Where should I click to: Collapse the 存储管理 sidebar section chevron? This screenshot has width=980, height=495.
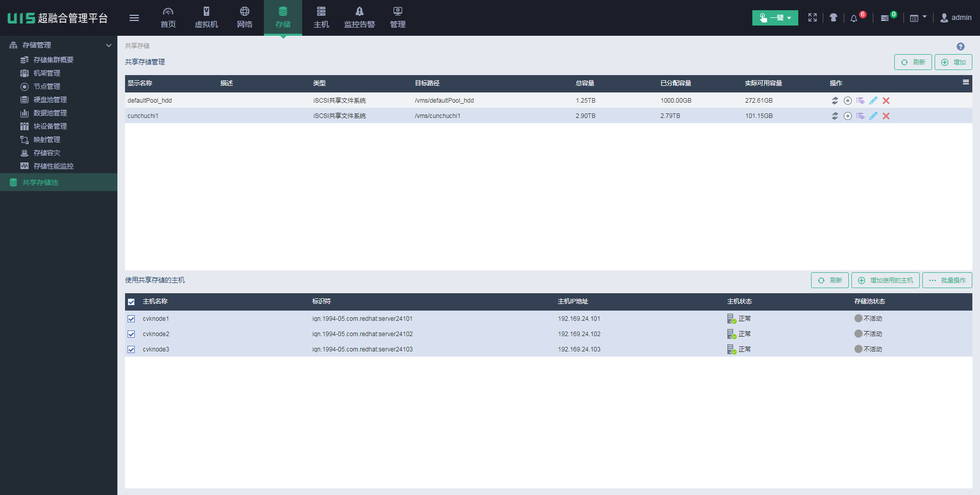point(109,45)
